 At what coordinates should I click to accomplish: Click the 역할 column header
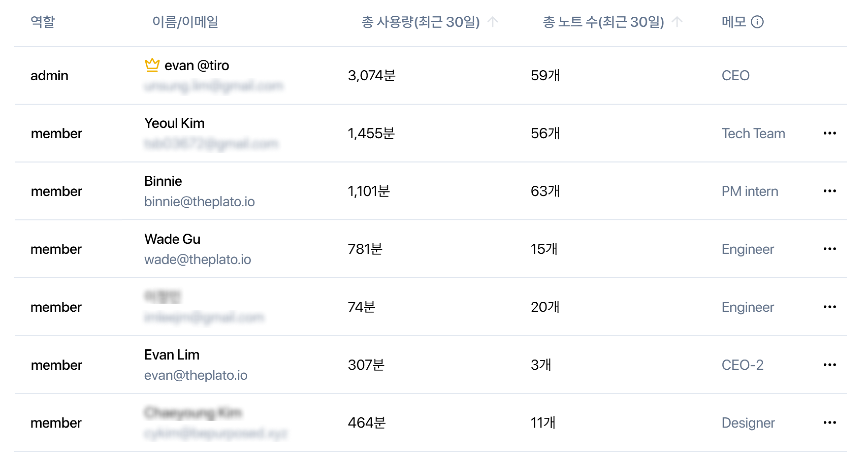click(x=42, y=22)
